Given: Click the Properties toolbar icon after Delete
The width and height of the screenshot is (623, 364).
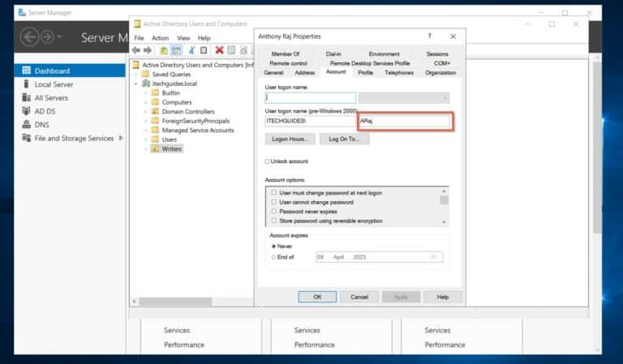Looking at the screenshot, I should [x=231, y=50].
